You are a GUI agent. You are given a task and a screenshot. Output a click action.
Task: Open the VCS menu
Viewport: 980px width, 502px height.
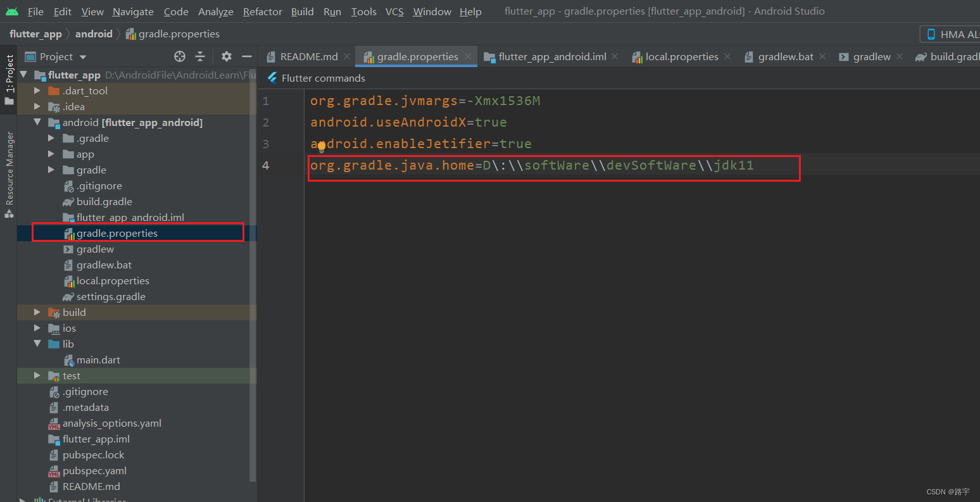(394, 11)
